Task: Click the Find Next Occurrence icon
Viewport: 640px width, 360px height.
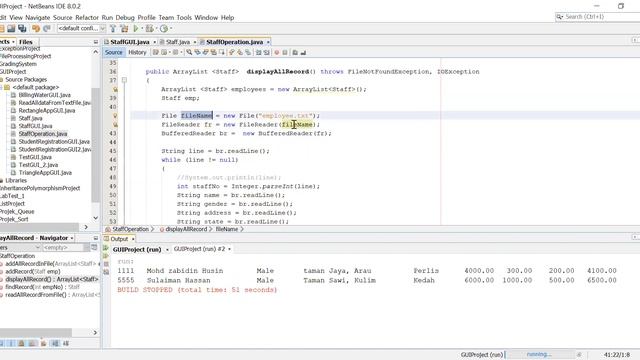Action: point(205,52)
